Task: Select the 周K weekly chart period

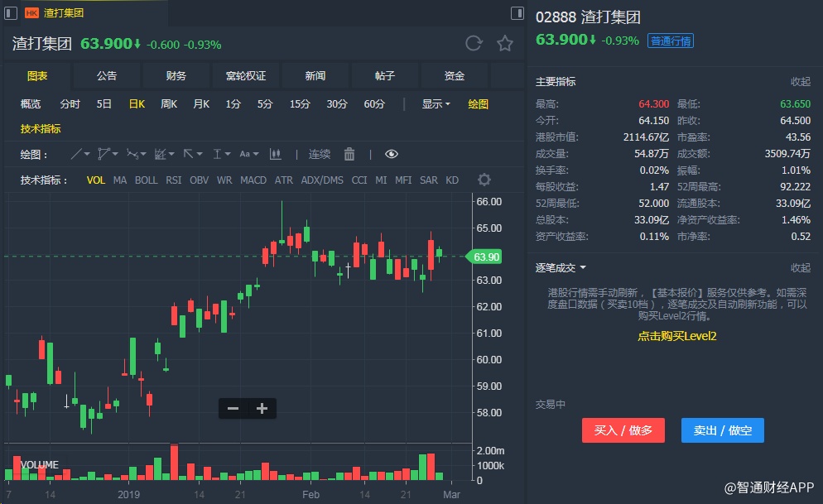Action: coord(169,104)
